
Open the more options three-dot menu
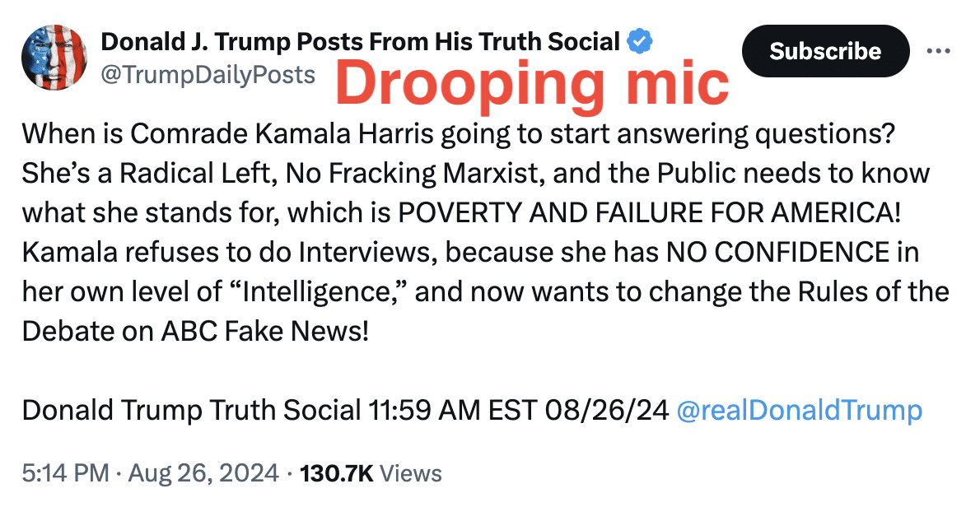point(938,51)
